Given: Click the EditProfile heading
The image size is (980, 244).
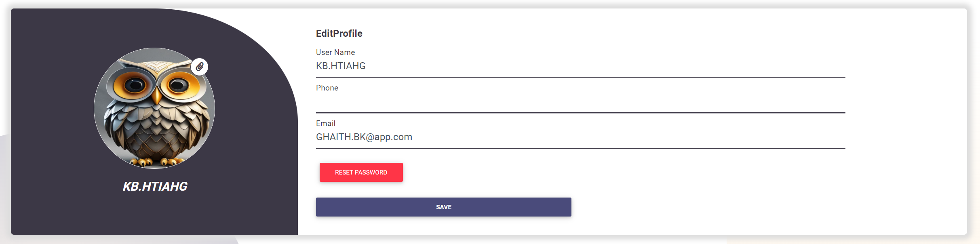Looking at the screenshot, I should coord(339,34).
